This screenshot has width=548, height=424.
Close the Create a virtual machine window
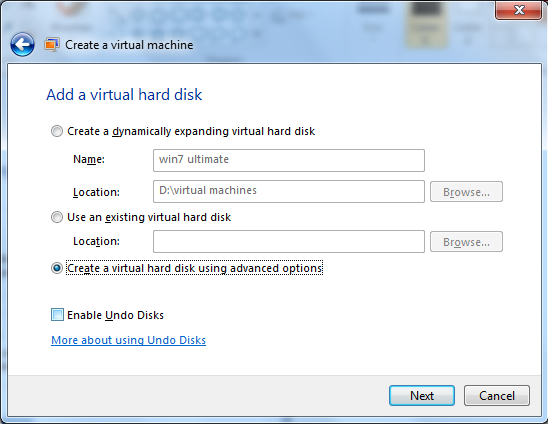tap(518, 10)
